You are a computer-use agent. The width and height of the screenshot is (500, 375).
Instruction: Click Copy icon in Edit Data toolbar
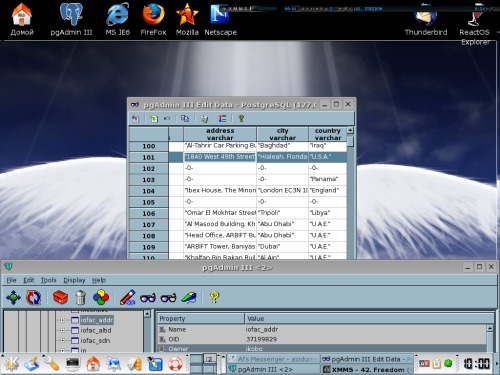pyautogui.click(x=185, y=118)
